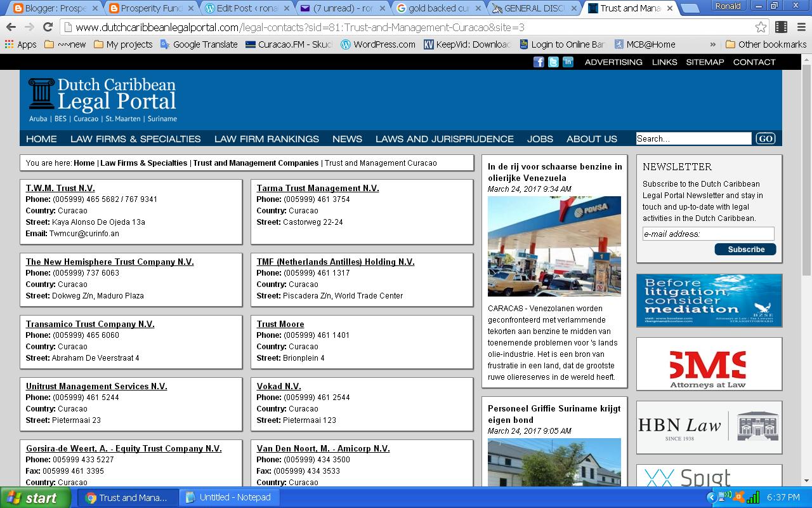Click the browser back arrow
Viewport: 812px width, 508px height.
(x=11, y=27)
